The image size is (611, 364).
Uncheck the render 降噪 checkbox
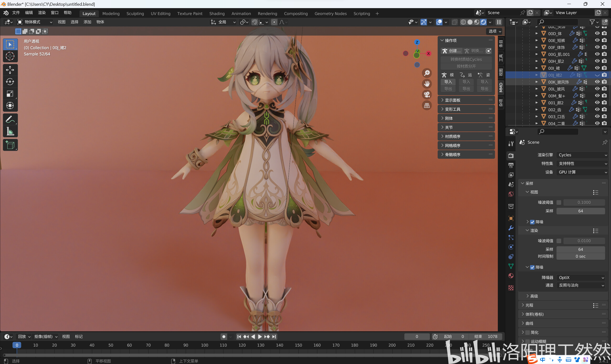tap(532, 267)
